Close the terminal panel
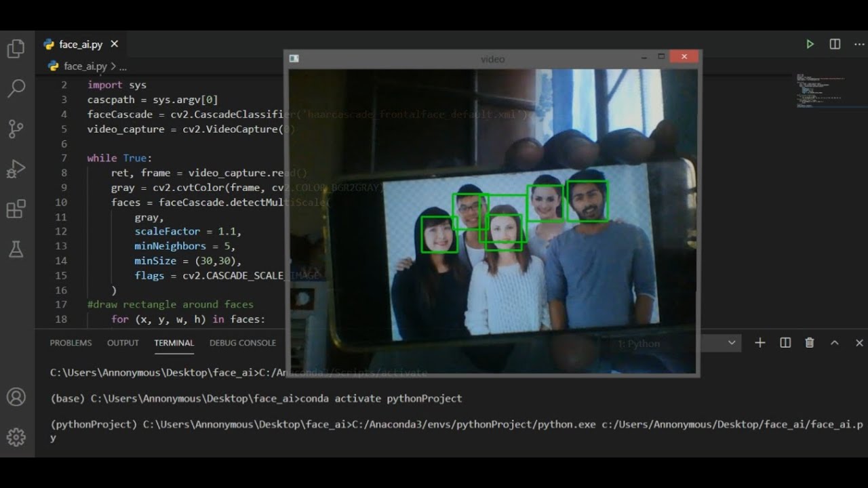The image size is (868, 488). (x=859, y=343)
